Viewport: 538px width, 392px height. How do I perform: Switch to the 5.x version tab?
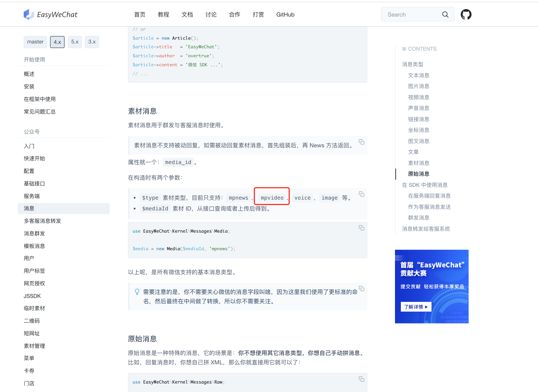[75, 42]
